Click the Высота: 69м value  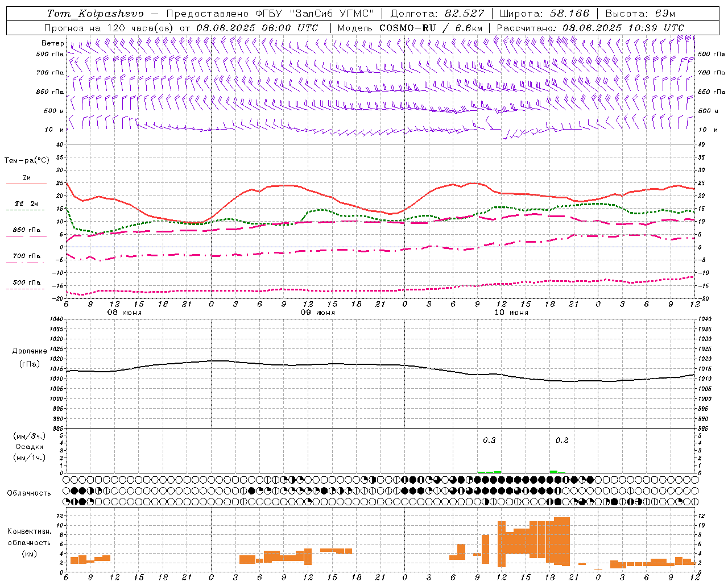[640, 13]
